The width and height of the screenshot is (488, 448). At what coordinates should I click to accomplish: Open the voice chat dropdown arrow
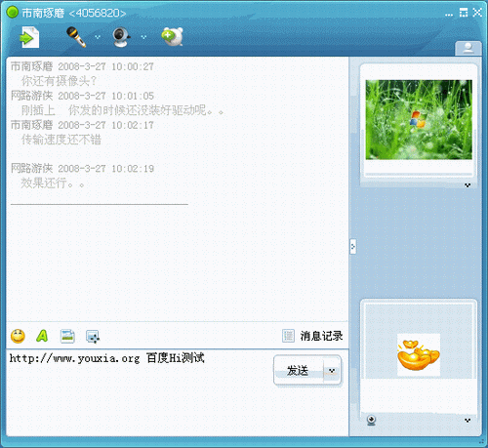click(98, 37)
